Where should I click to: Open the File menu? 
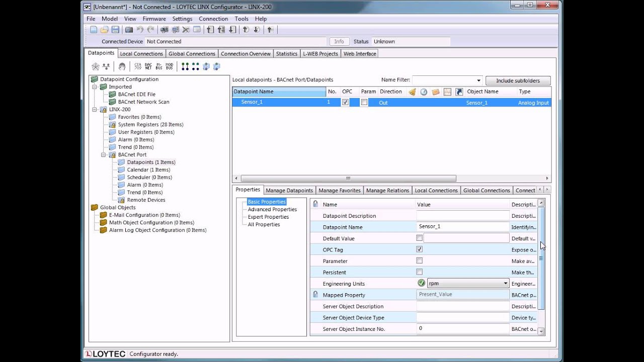[x=91, y=19]
